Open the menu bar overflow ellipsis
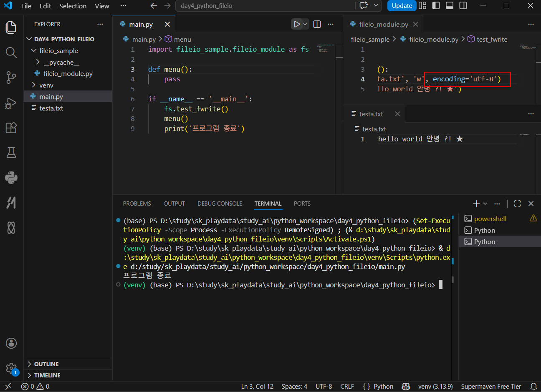 coord(123,6)
